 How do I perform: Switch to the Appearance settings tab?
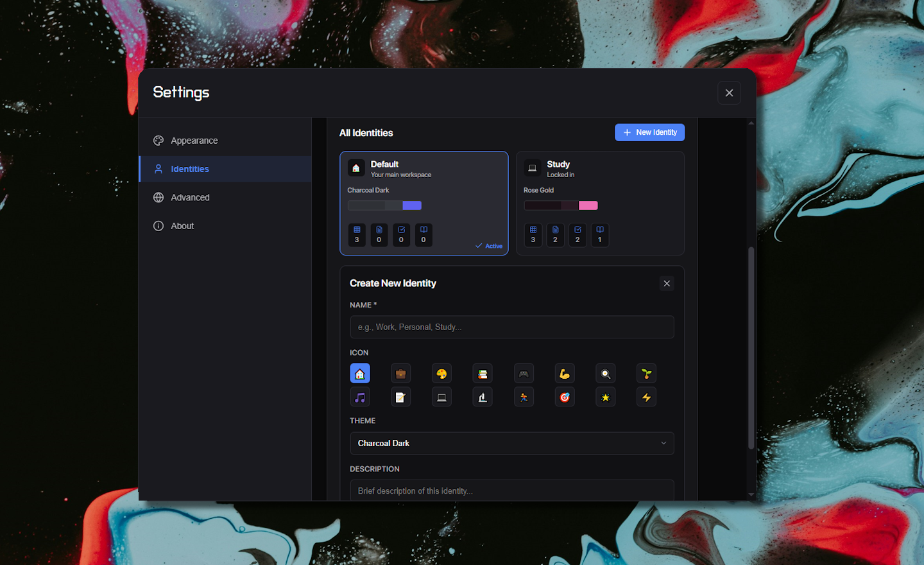pos(194,141)
